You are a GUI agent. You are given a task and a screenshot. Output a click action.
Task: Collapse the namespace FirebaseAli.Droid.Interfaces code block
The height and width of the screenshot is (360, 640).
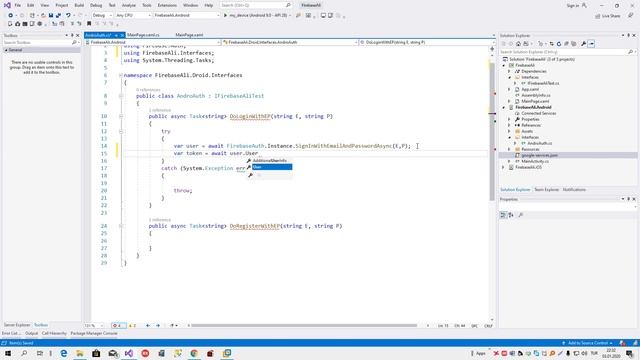tap(121, 75)
